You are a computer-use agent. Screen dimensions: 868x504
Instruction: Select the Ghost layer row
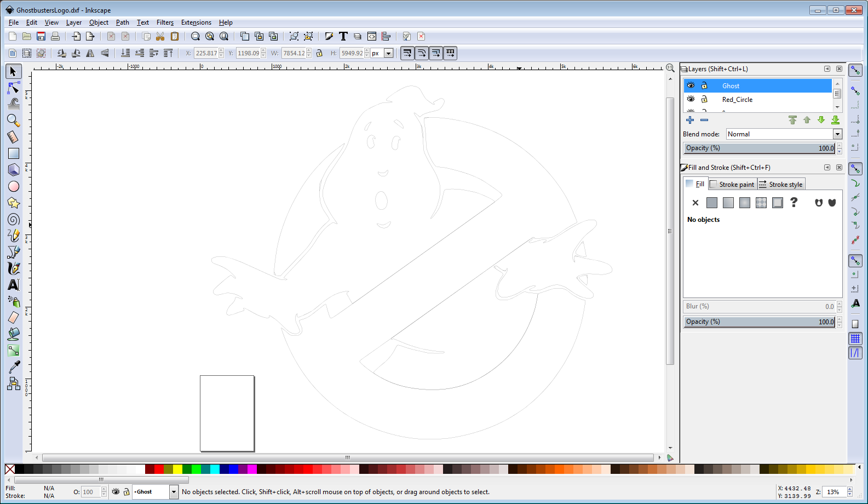pos(758,85)
